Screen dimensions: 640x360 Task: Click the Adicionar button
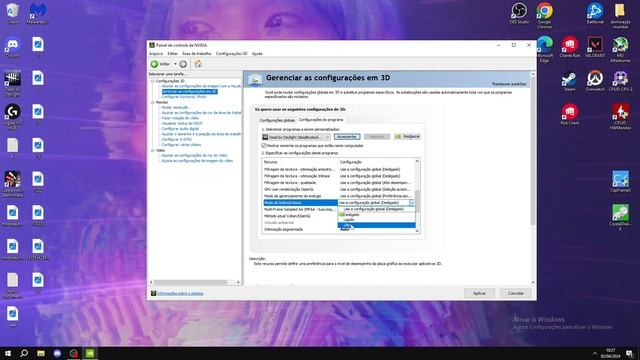pyautogui.click(x=347, y=137)
